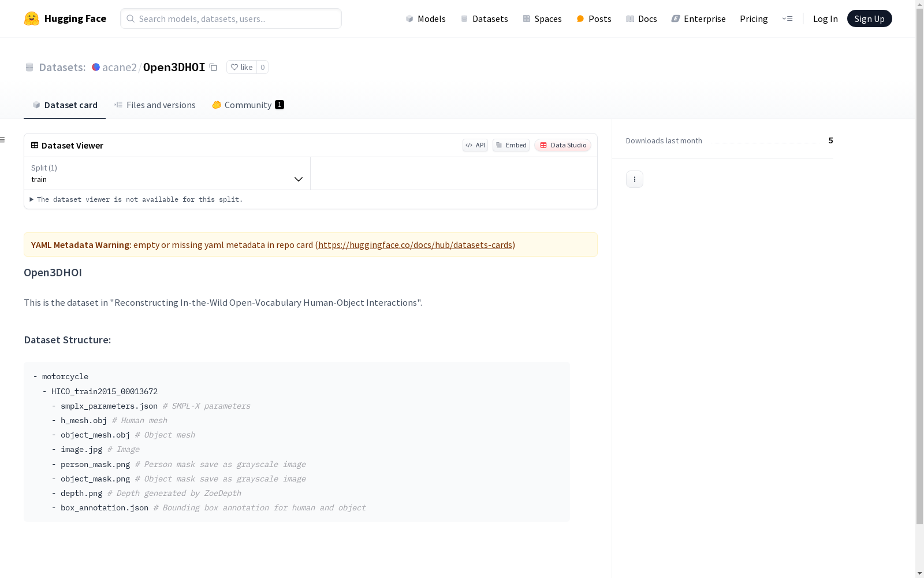Click the Sign Up button
This screenshot has width=924, height=578.
[869, 18]
